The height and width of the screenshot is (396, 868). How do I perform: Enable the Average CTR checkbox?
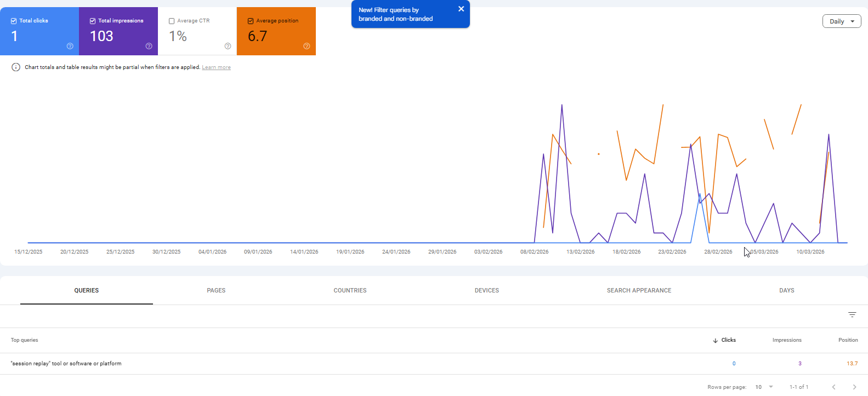coord(172,21)
